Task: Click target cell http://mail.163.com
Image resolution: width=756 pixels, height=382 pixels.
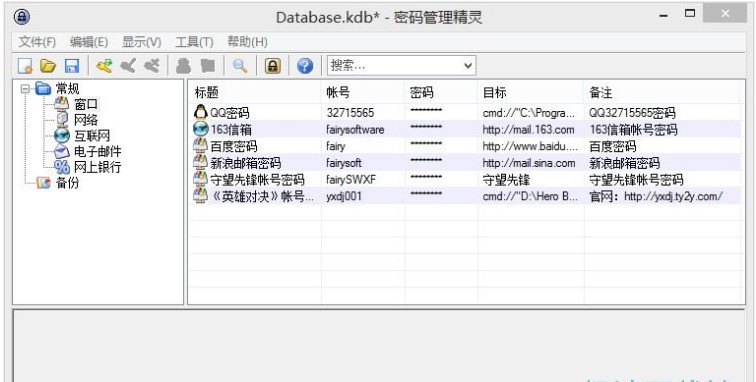Action: [x=528, y=130]
